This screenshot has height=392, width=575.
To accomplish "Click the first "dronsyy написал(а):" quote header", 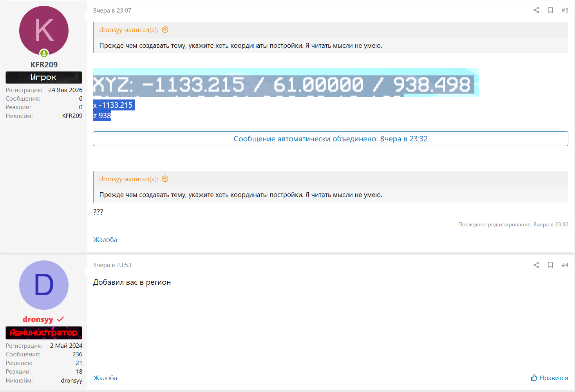I will [x=128, y=30].
